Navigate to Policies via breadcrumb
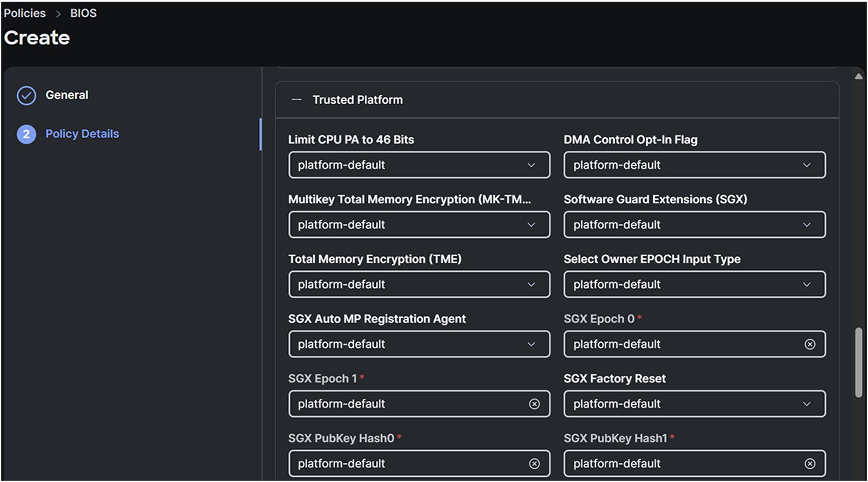The width and height of the screenshot is (868, 482). [25, 13]
